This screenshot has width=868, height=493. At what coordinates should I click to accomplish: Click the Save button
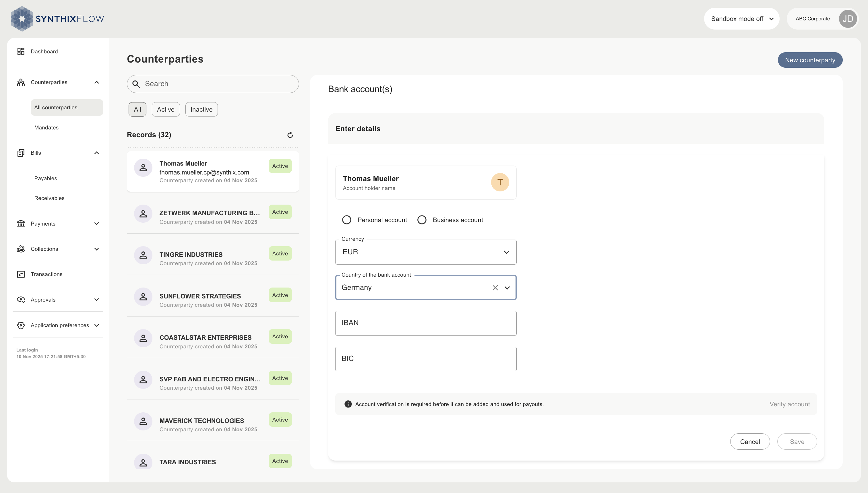point(797,442)
